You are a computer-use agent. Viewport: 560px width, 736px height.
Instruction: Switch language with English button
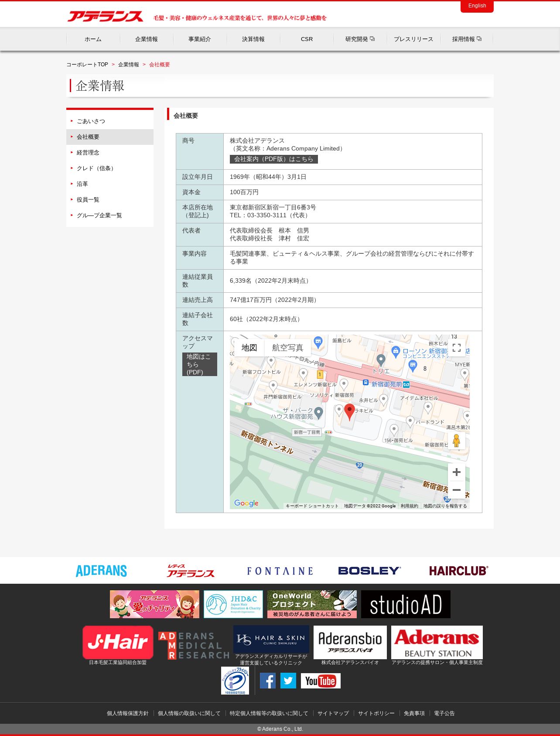point(477,6)
